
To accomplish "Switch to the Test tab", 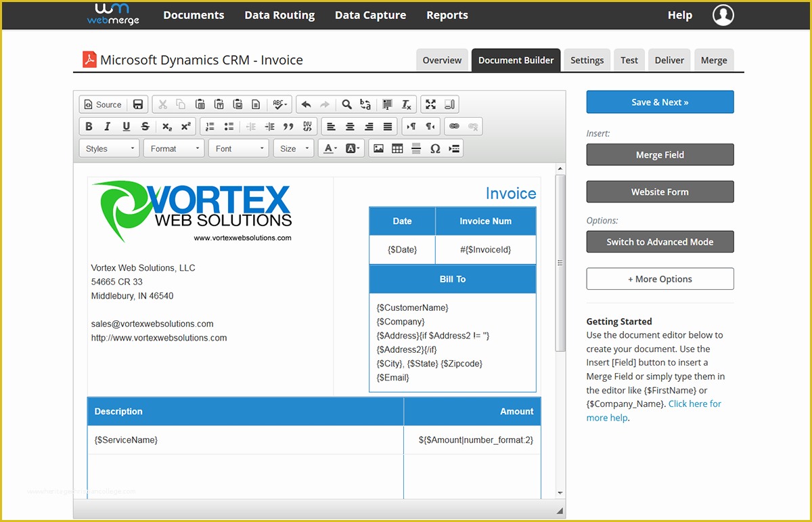I will point(629,60).
